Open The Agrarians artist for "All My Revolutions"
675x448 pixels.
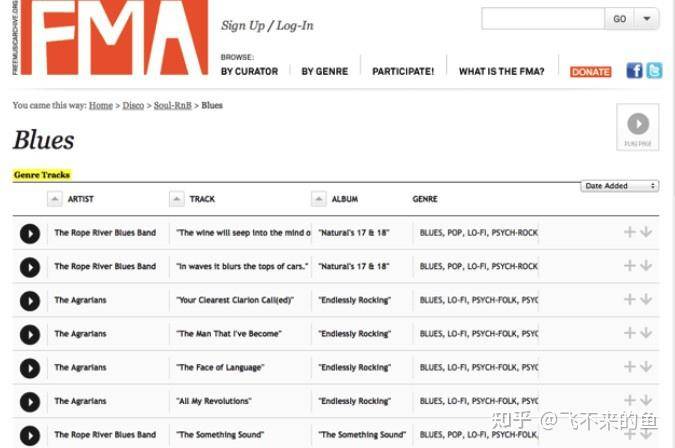(80, 401)
